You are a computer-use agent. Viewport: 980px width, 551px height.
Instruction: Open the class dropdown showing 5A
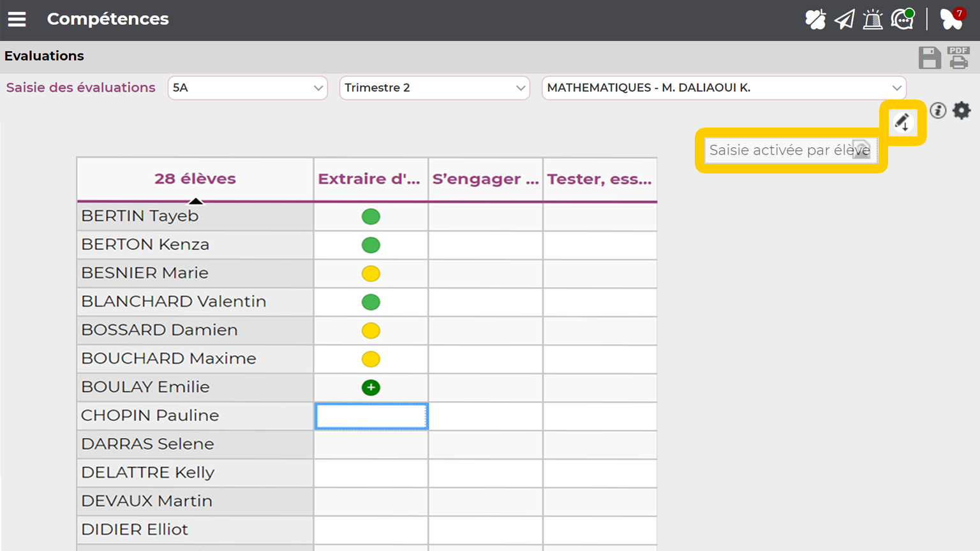(x=248, y=88)
